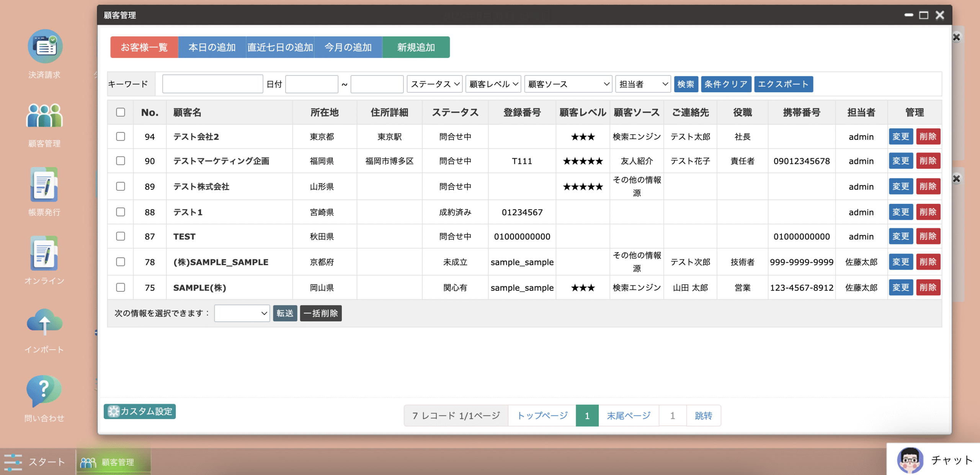
Task: Click 削除 for SAMPLE(株)
Action: 928,288
